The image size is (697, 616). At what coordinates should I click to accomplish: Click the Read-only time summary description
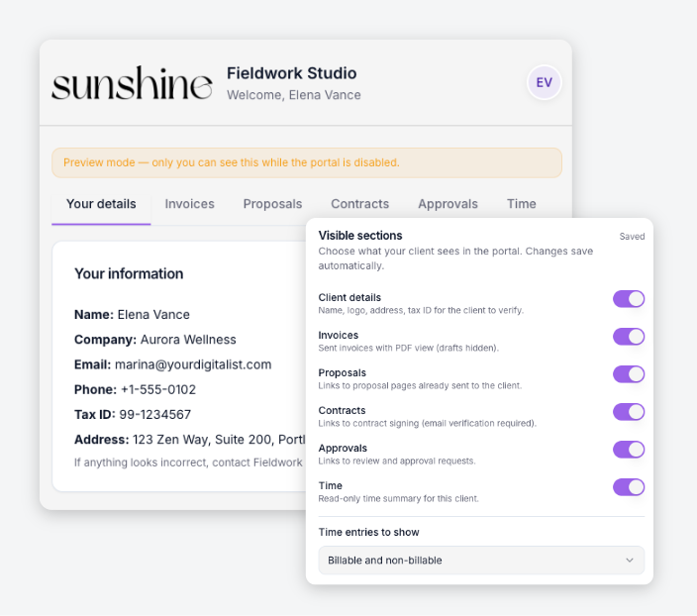click(x=398, y=498)
